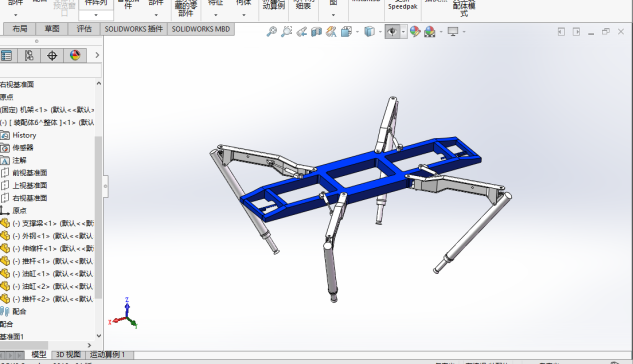
Task: Toggle the left panel collapse handle
Action: (x=105, y=186)
